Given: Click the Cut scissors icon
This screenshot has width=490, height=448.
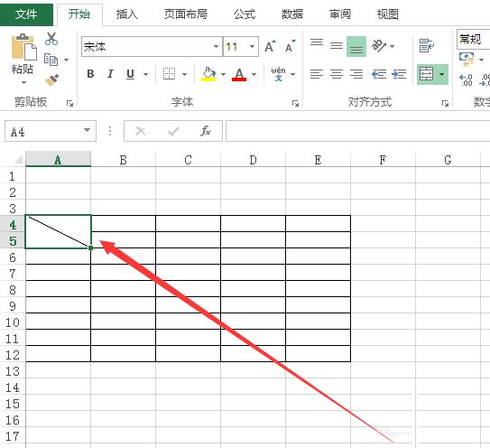Looking at the screenshot, I should click(51, 39).
